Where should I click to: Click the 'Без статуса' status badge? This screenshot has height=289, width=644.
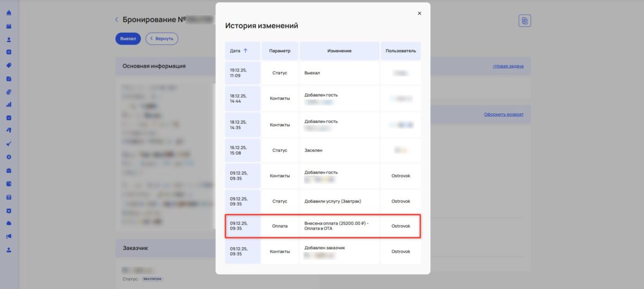pos(152,279)
